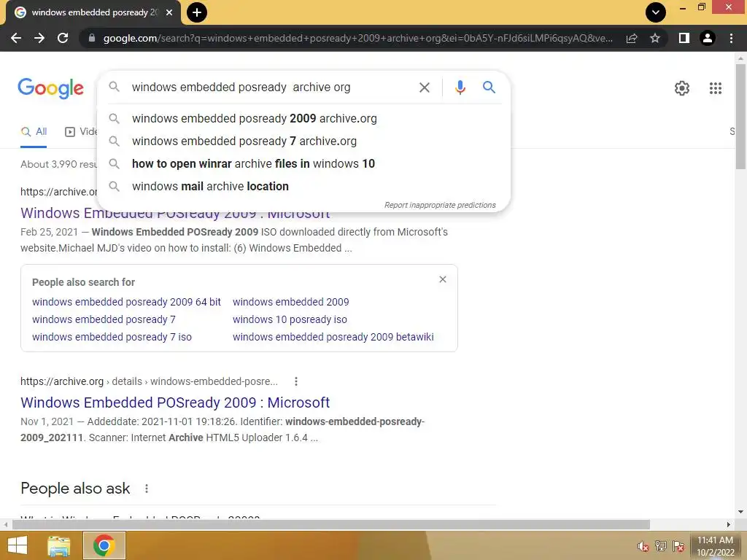This screenshot has height=560, width=747.
Task: Search 'windows embedded posready 7 iso'
Action: point(112,337)
